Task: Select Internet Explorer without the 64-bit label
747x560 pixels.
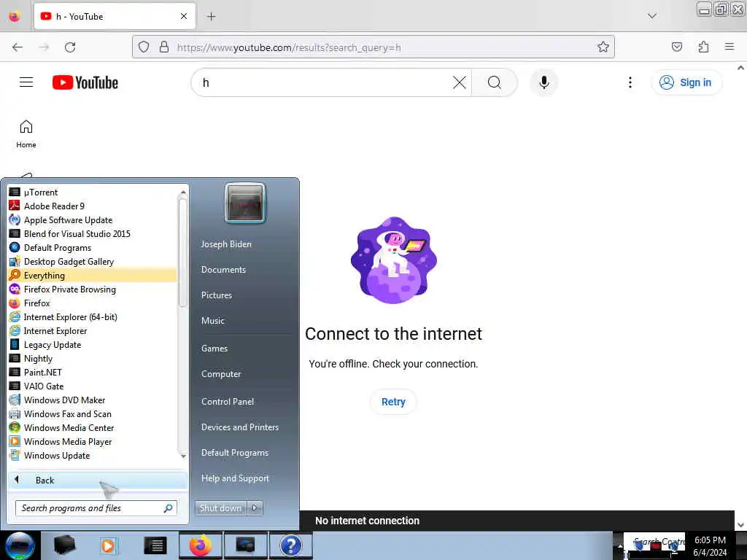Action: (x=93, y=330)
